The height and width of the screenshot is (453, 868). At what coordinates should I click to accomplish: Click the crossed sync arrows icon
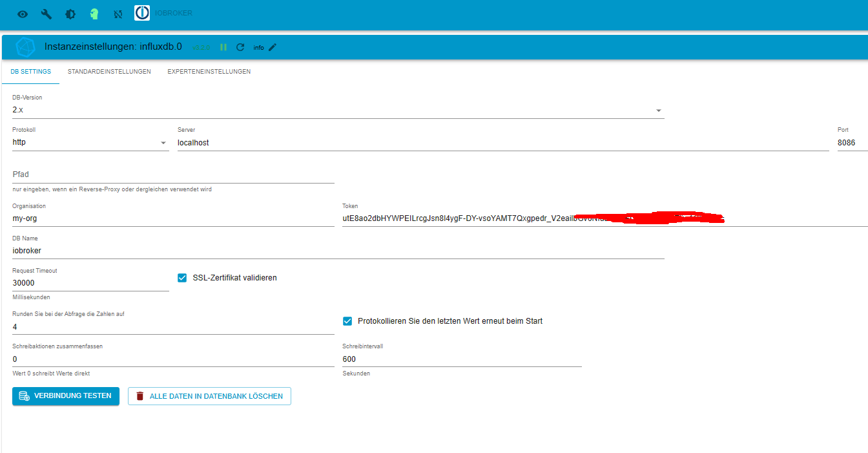[x=118, y=14]
